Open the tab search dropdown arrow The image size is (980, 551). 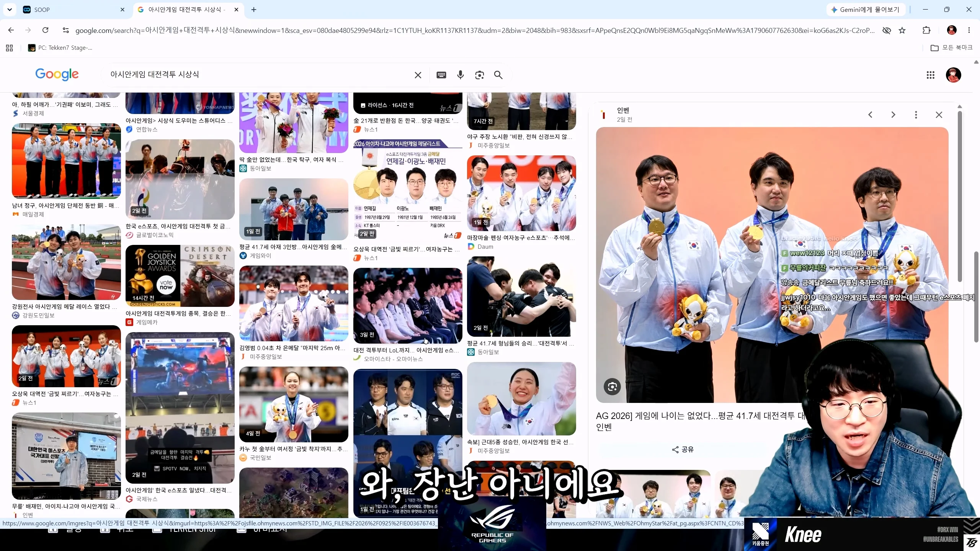tap(10, 10)
